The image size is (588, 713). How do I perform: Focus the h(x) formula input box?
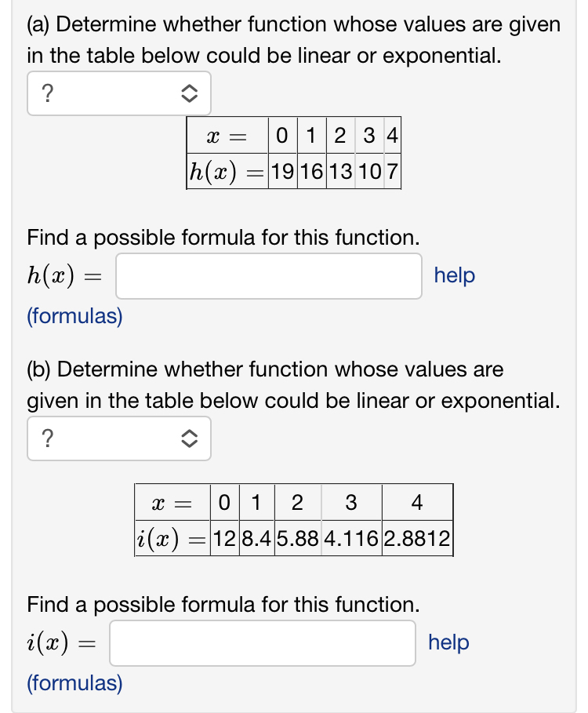click(269, 276)
